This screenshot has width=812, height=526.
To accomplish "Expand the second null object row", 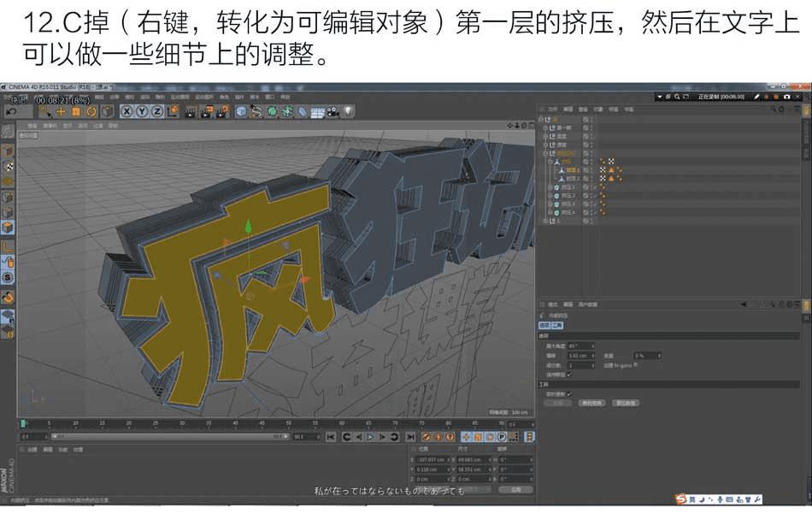I will [x=545, y=128].
